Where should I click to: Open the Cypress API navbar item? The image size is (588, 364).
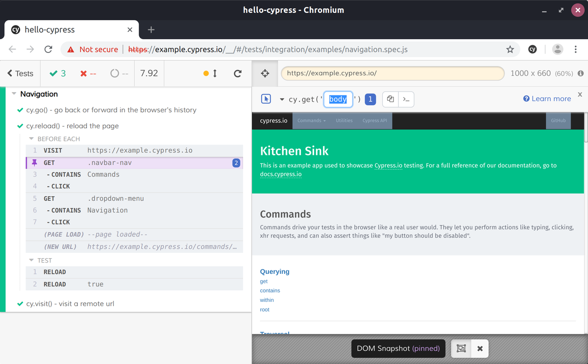pyautogui.click(x=374, y=121)
